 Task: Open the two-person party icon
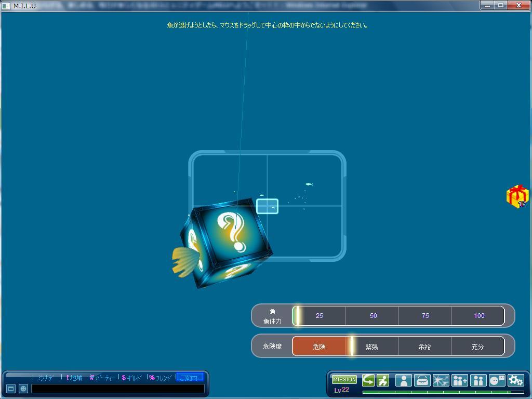coord(478,380)
